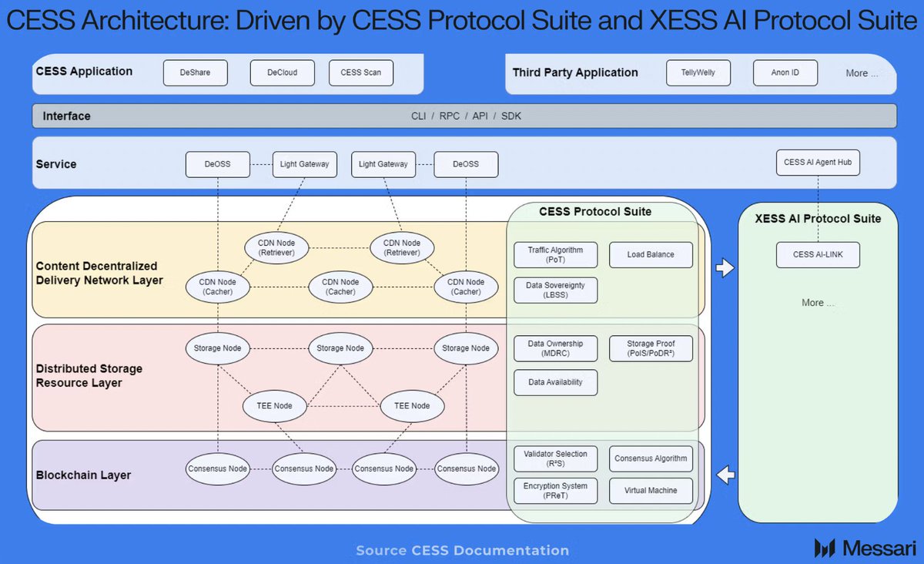924x564 pixels.
Task: Click the Service layer label
Action: click(56, 164)
